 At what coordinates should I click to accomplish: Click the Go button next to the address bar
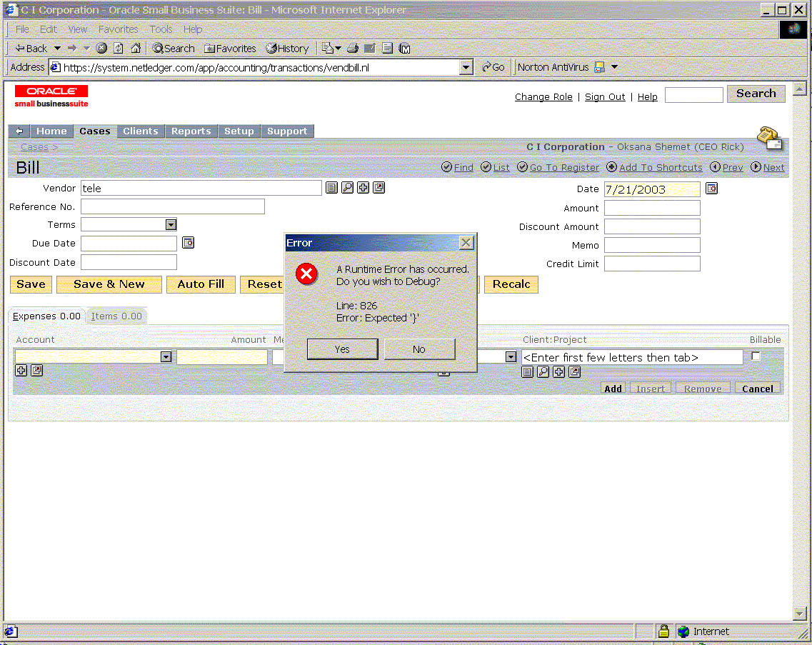pos(493,67)
